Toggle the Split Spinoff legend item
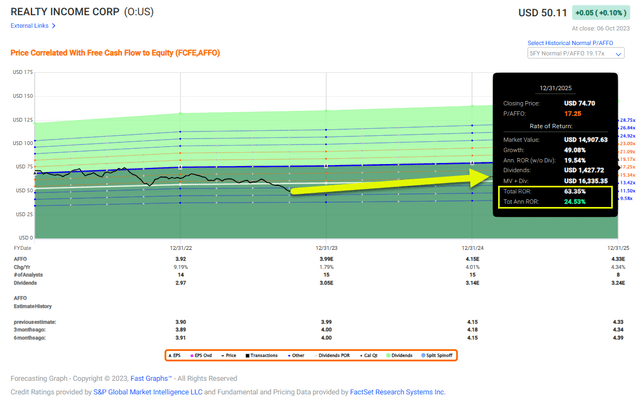 (437, 355)
